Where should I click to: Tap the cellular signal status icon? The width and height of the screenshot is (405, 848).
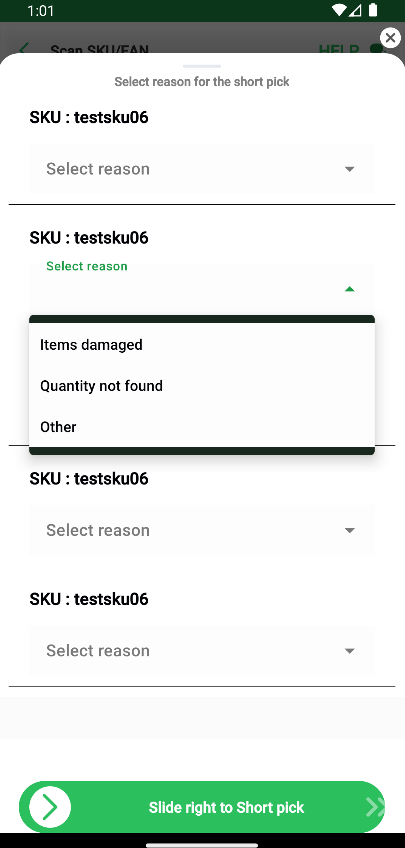click(355, 10)
